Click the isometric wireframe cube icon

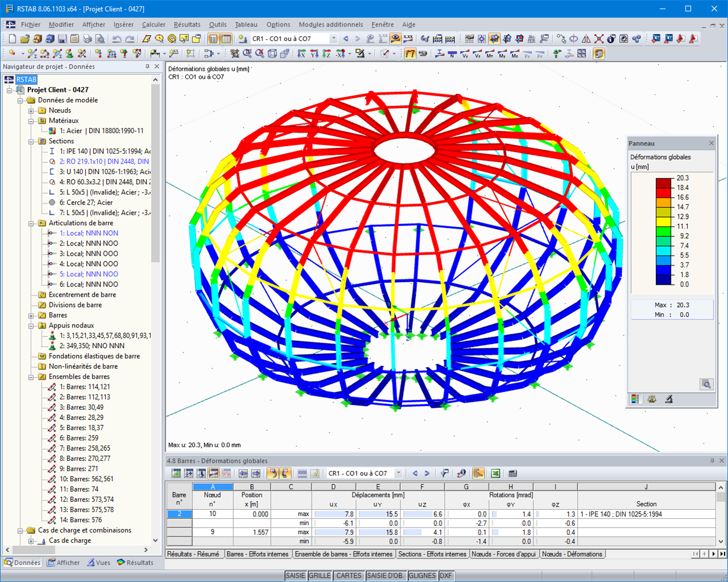pos(272,53)
